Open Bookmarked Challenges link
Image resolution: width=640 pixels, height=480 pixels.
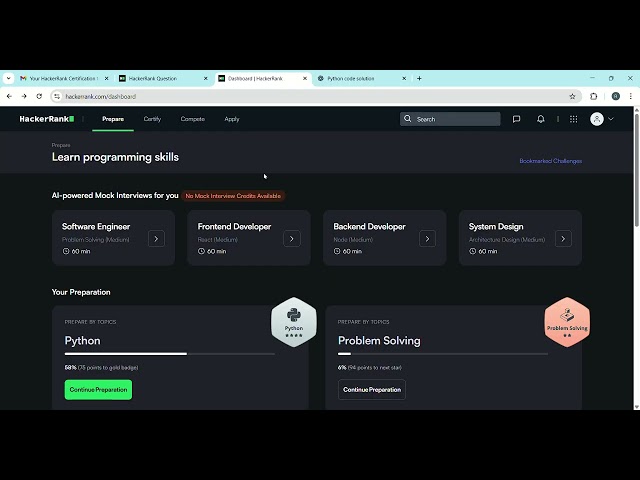point(551,161)
